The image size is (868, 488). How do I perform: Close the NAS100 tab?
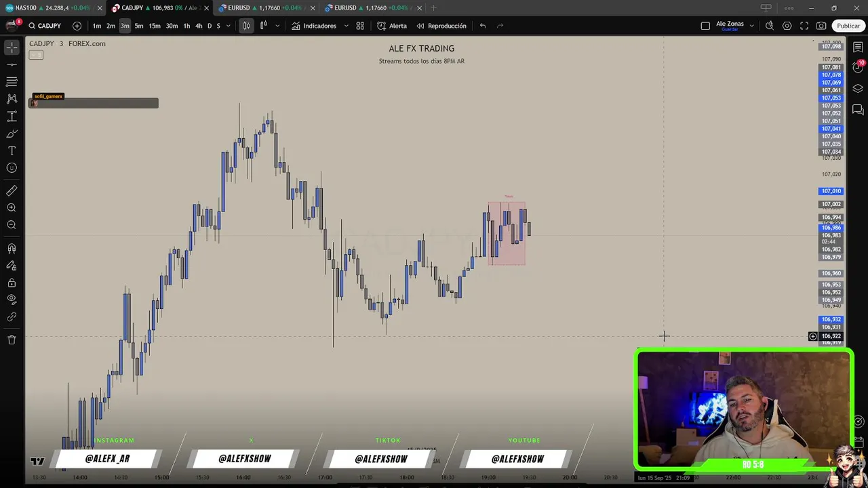(x=100, y=8)
